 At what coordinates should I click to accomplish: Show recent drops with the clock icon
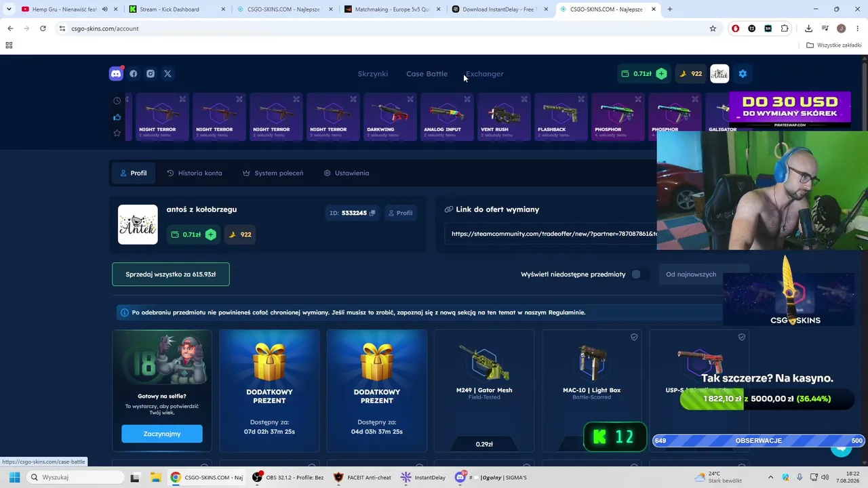pyautogui.click(x=117, y=101)
